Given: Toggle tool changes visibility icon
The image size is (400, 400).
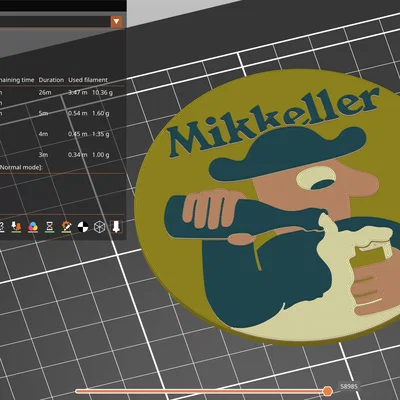Looking at the screenshot, I should click(16, 227).
